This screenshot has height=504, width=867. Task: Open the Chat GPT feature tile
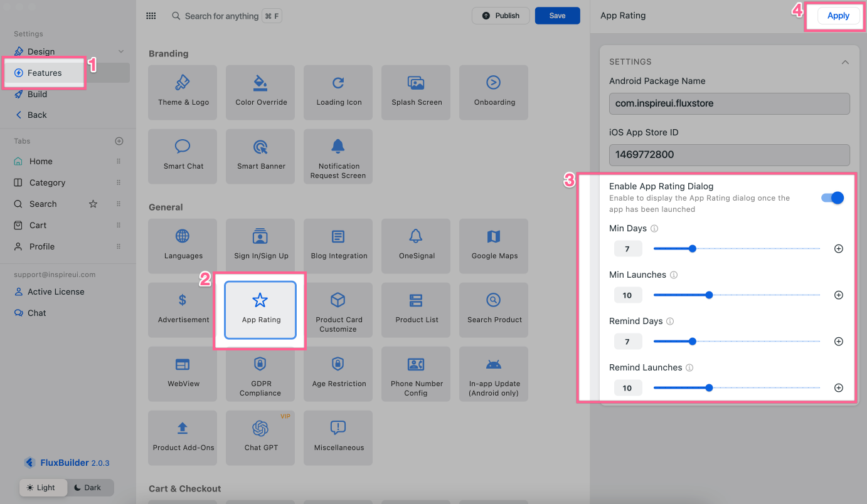(x=260, y=437)
